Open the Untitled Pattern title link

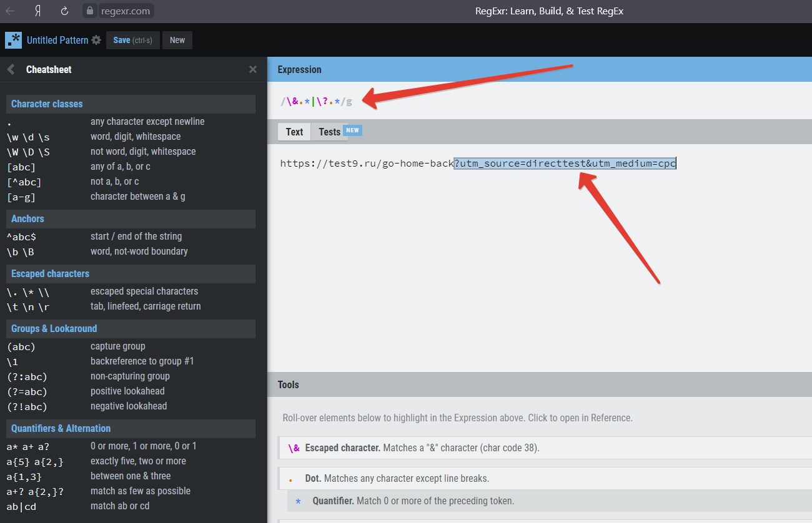pos(57,40)
